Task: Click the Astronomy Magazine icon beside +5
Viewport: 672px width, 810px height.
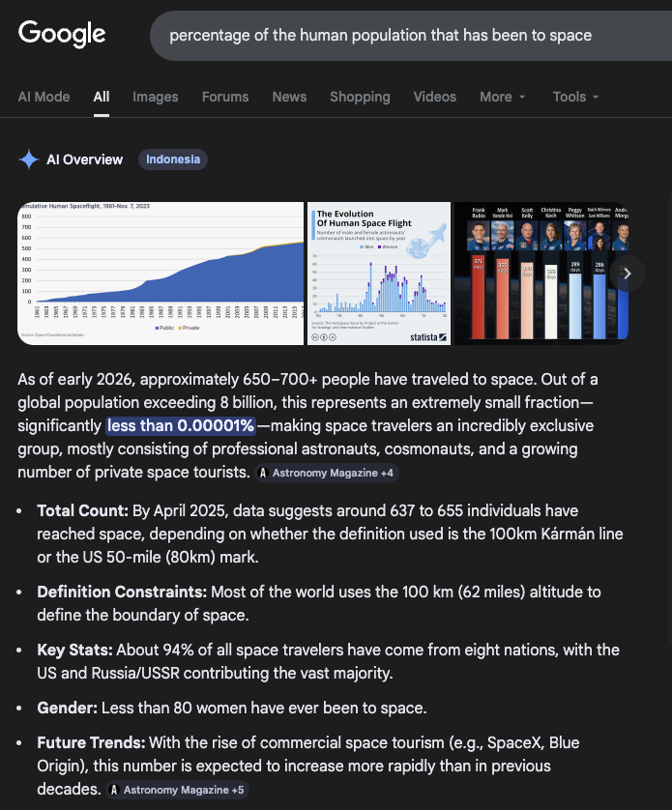Action: pyautogui.click(x=115, y=790)
